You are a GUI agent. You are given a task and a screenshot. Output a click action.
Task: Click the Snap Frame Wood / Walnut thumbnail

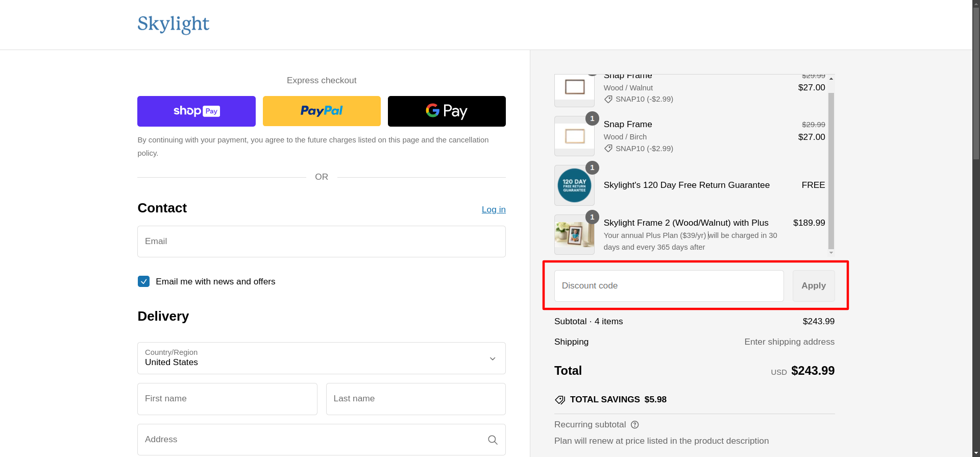574,90
